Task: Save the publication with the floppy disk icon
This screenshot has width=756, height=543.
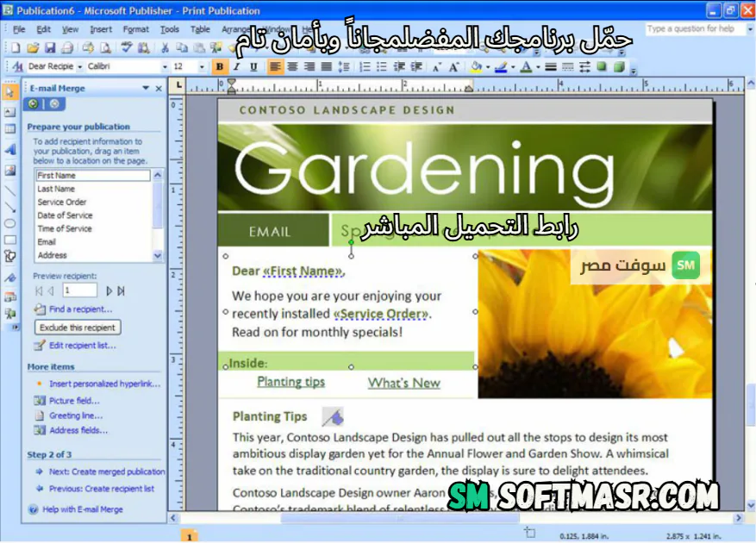Action: [x=50, y=47]
